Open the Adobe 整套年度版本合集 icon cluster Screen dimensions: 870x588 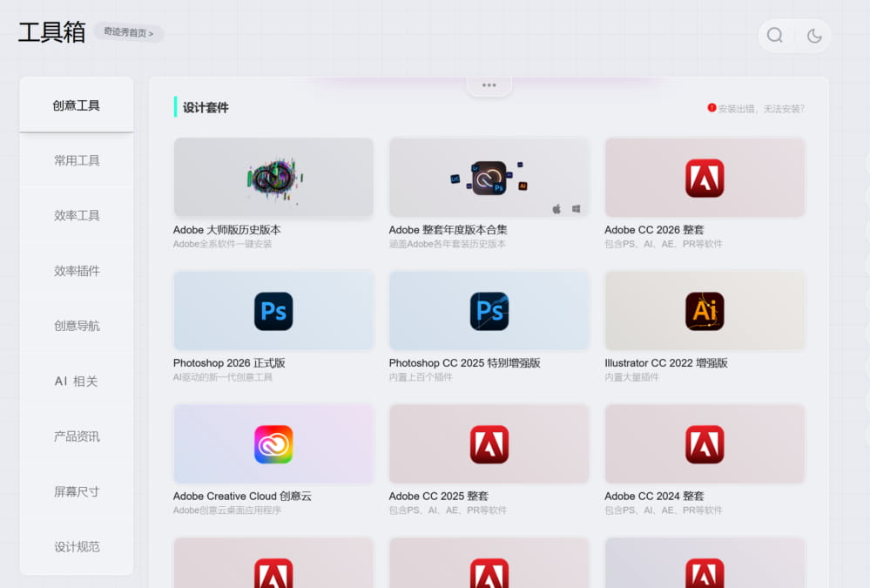(489, 178)
